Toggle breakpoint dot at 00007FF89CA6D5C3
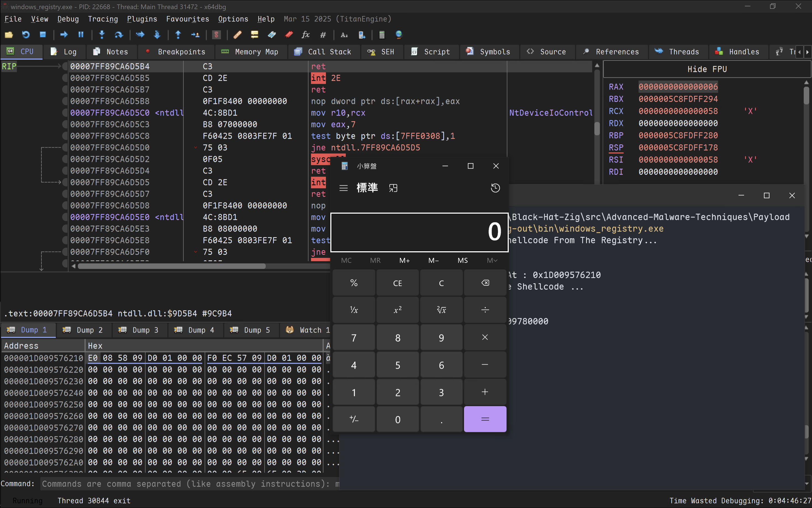The height and width of the screenshot is (508, 812). tap(65, 124)
